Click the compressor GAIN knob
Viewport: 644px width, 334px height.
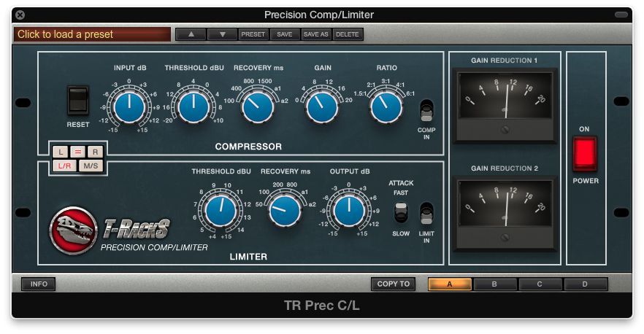[323, 107]
